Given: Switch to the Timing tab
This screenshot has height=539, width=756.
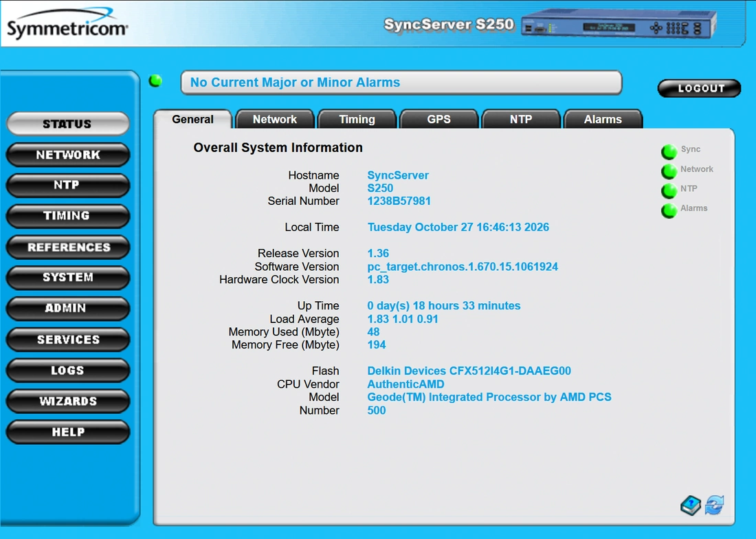Looking at the screenshot, I should (357, 119).
